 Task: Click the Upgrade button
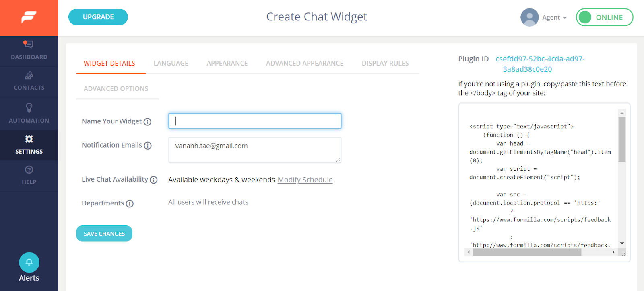pos(98,17)
